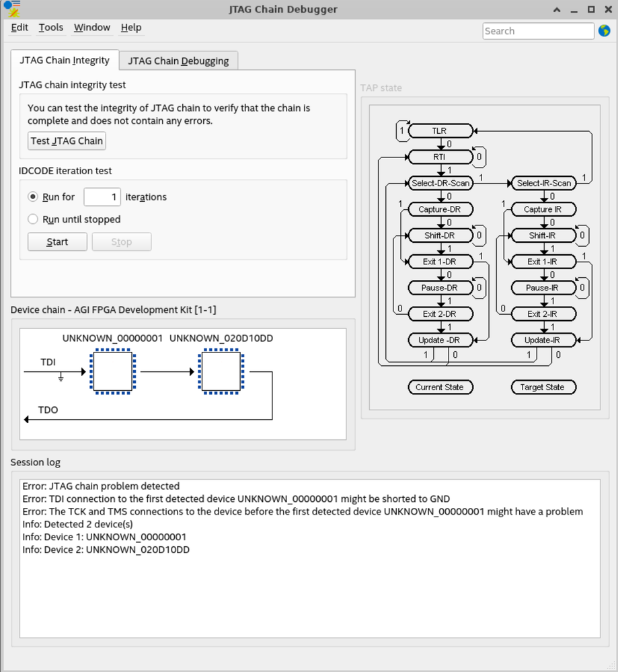Click the RTI state node
Image resolution: width=618 pixels, height=672 pixels.
coord(440,157)
